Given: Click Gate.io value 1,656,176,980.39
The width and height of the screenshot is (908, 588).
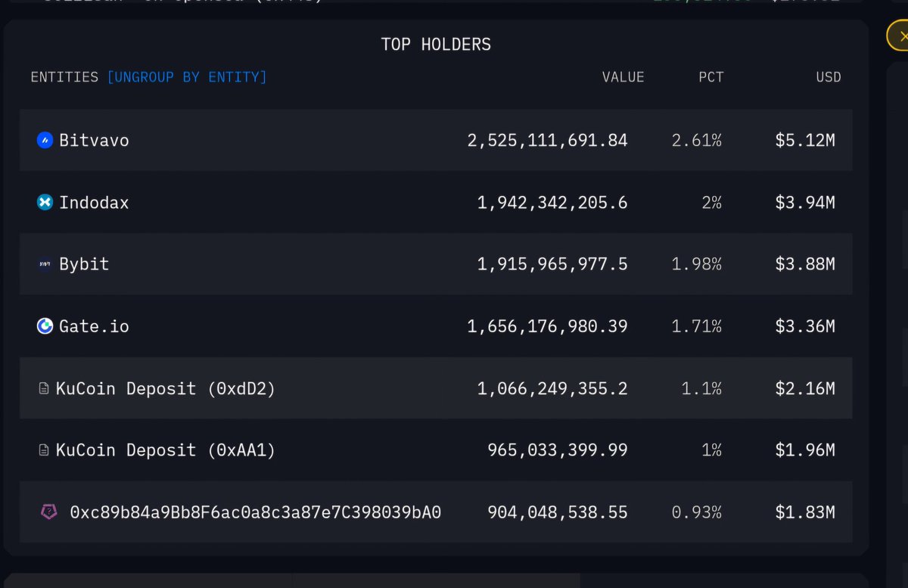Looking at the screenshot, I should click(x=547, y=327).
